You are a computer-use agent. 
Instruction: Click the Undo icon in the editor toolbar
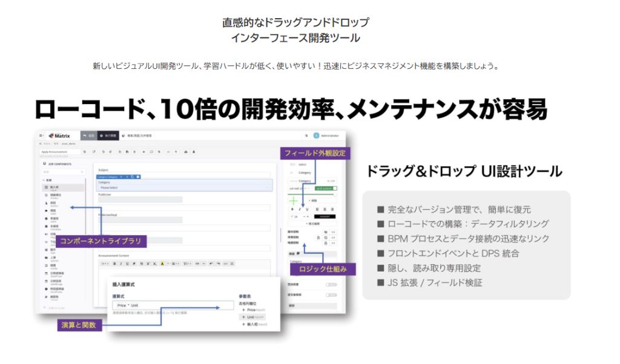(x=104, y=152)
